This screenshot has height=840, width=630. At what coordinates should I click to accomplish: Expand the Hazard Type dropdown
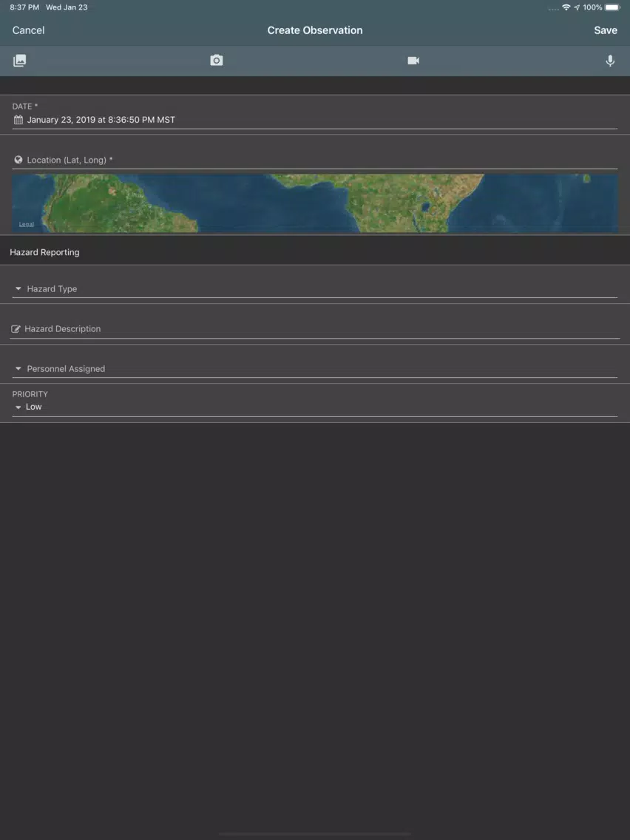tap(314, 289)
